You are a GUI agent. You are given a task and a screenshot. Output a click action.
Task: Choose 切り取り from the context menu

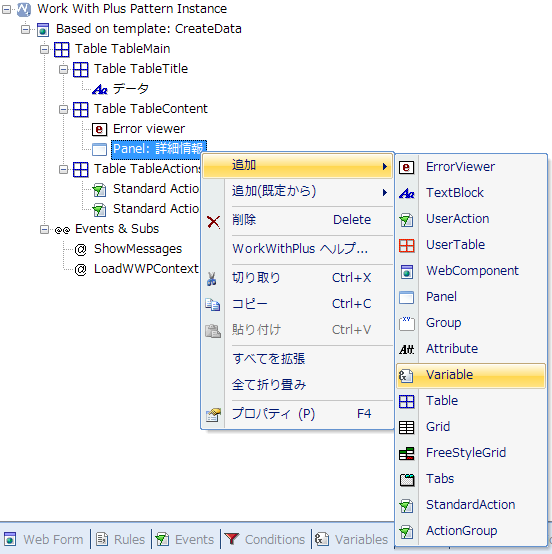click(x=298, y=278)
